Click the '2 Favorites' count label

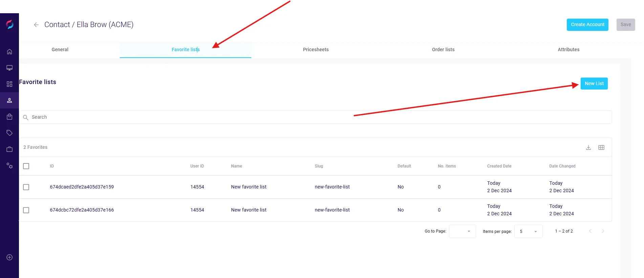tap(35, 147)
